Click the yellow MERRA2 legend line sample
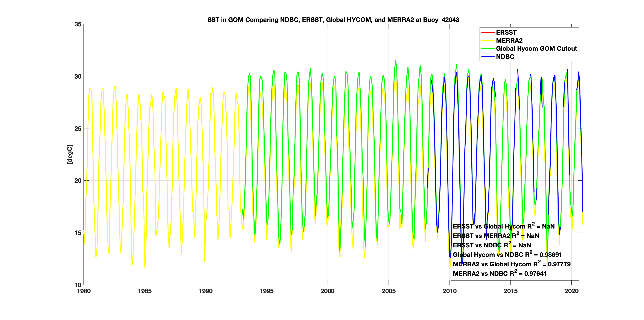This screenshot has height=320, width=644. [488, 41]
